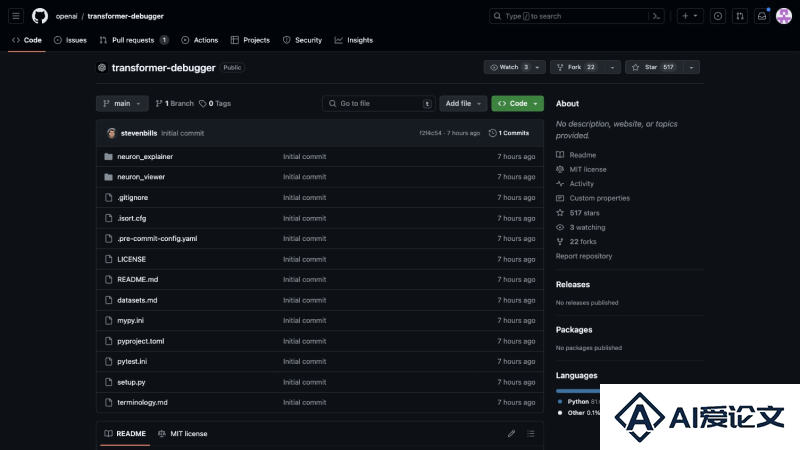Image resolution: width=800 pixels, height=450 pixels.
Task: Click Report repository link
Action: tap(584, 256)
